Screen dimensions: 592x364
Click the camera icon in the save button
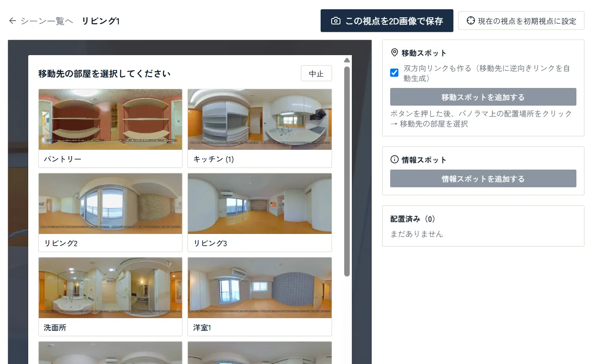coord(336,21)
